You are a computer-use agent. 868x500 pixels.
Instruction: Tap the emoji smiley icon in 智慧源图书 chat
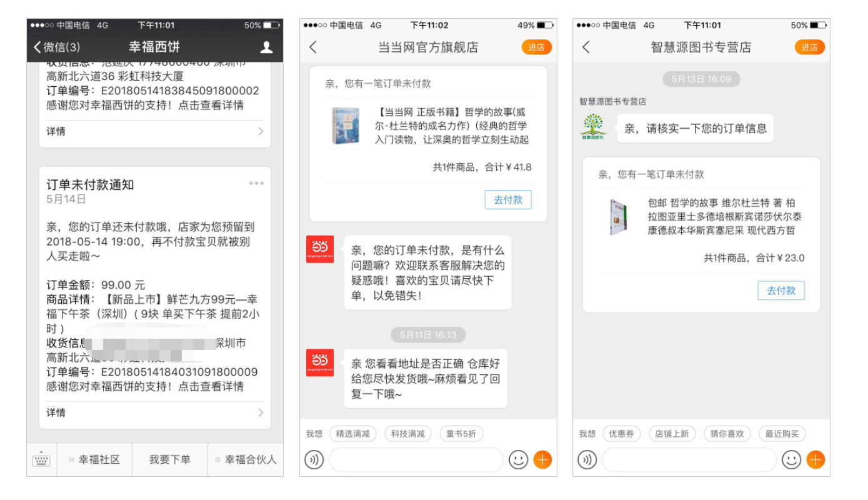(791, 459)
